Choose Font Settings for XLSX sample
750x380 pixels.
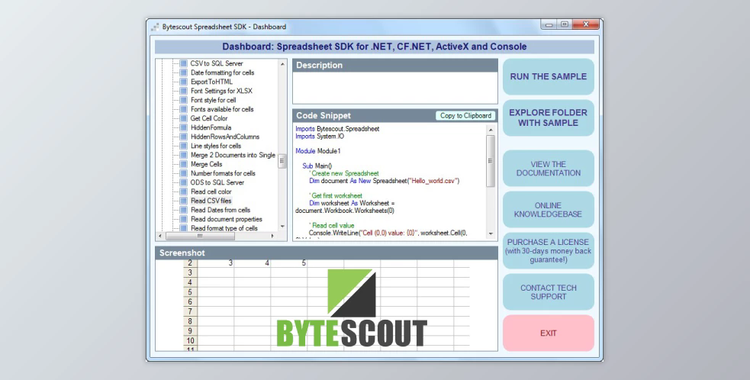[x=221, y=90]
